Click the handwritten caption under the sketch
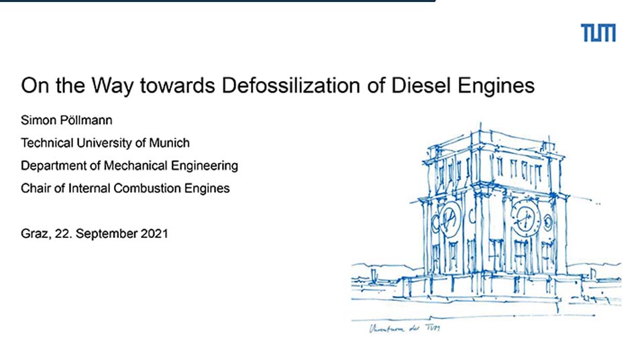The image size is (644, 362). coord(405,328)
